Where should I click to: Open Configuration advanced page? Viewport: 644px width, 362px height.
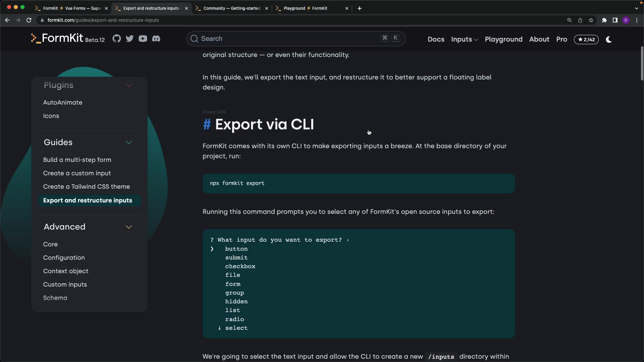coord(64,258)
